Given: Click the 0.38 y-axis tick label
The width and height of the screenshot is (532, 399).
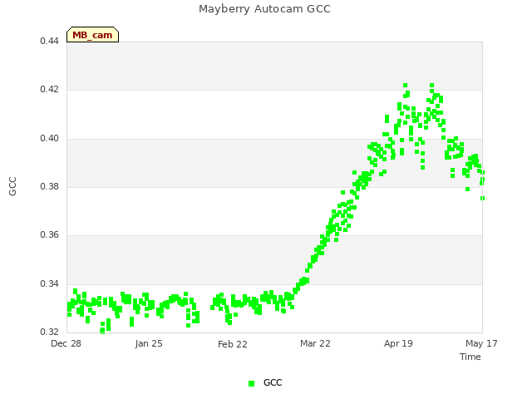Looking at the screenshot, I should (49, 186).
